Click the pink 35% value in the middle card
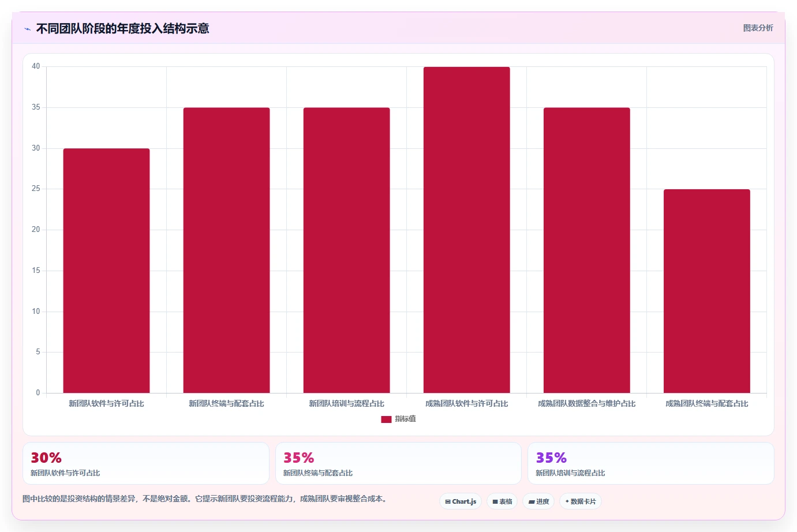Viewport: 797px width, 532px height. [298, 458]
